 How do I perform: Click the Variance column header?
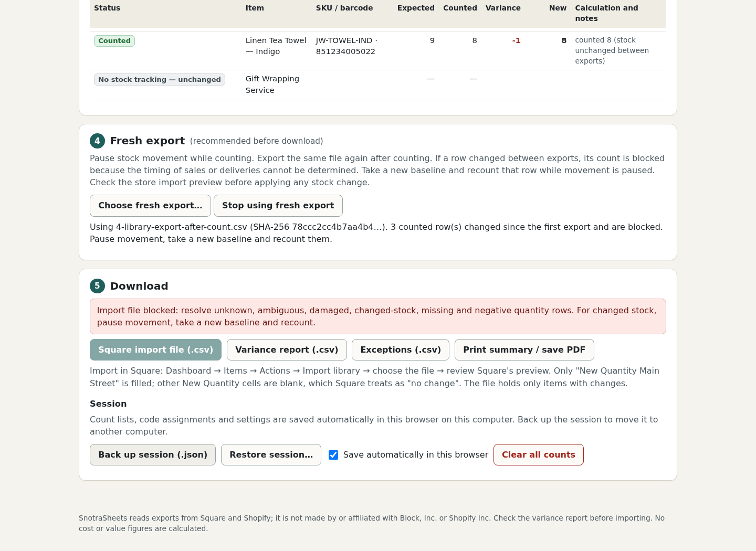(x=503, y=8)
